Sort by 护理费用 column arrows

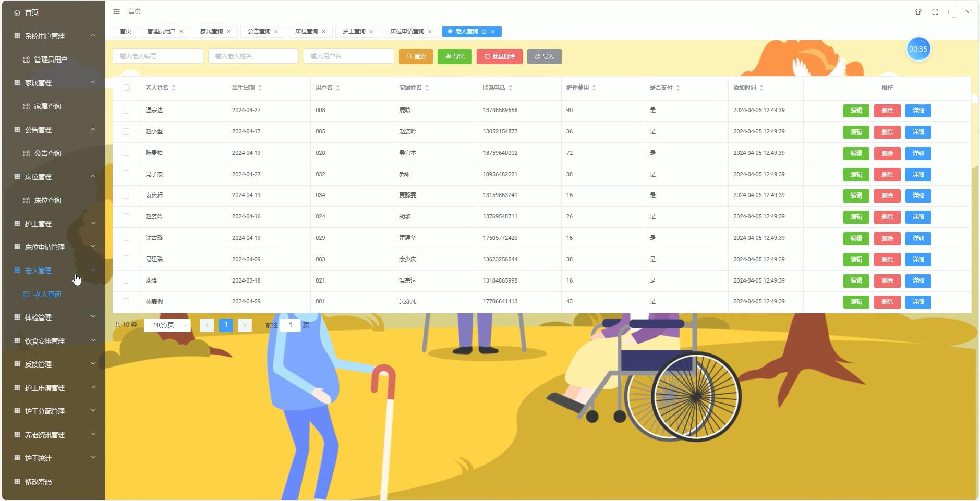pyautogui.click(x=594, y=88)
